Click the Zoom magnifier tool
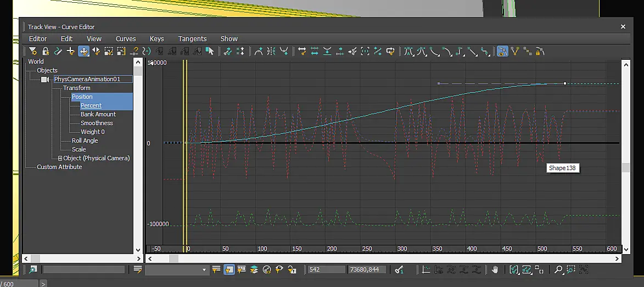Screen dimensions: 644x287 (558, 269)
